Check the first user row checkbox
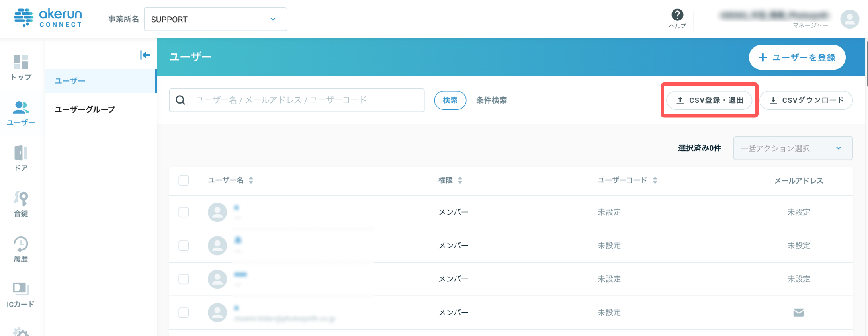 [184, 212]
